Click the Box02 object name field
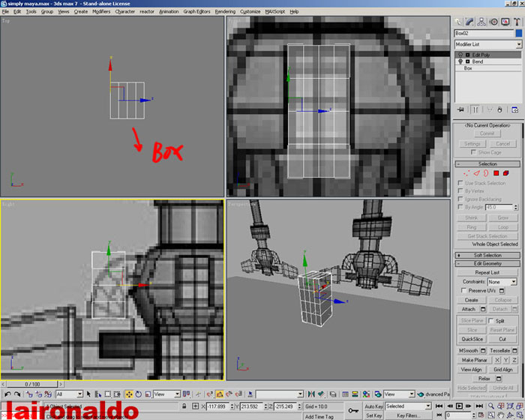This screenshot has height=420, width=525. [x=483, y=34]
